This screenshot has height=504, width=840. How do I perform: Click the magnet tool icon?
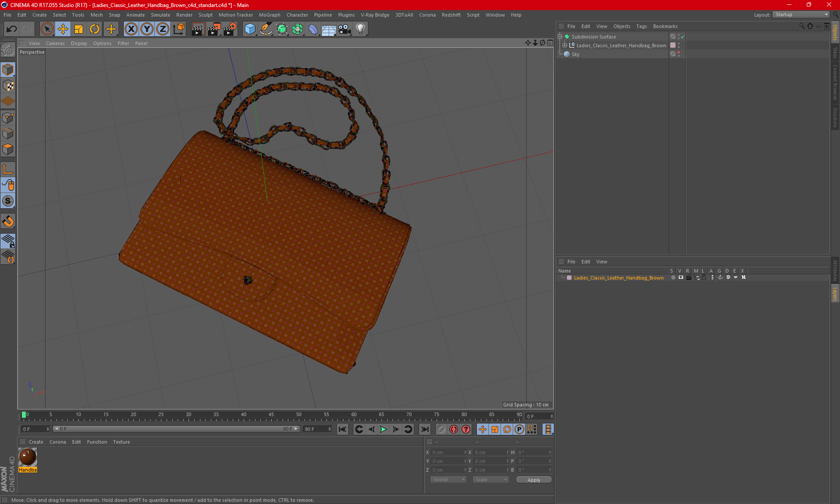tap(8, 221)
